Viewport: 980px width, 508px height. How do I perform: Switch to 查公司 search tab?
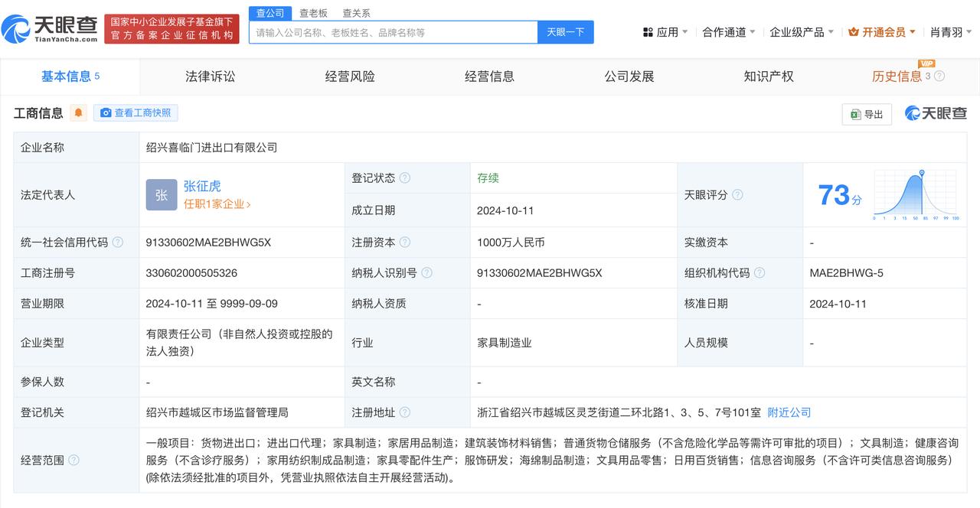point(270,13)
